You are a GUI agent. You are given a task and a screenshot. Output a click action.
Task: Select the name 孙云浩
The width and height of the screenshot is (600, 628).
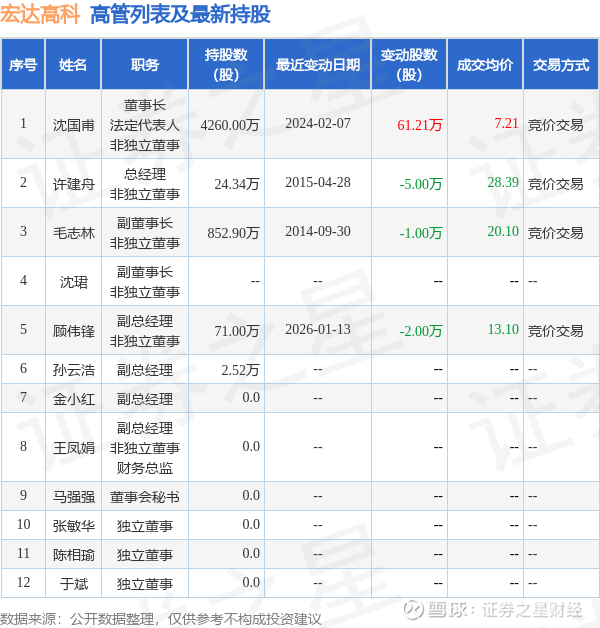point(74,370)
